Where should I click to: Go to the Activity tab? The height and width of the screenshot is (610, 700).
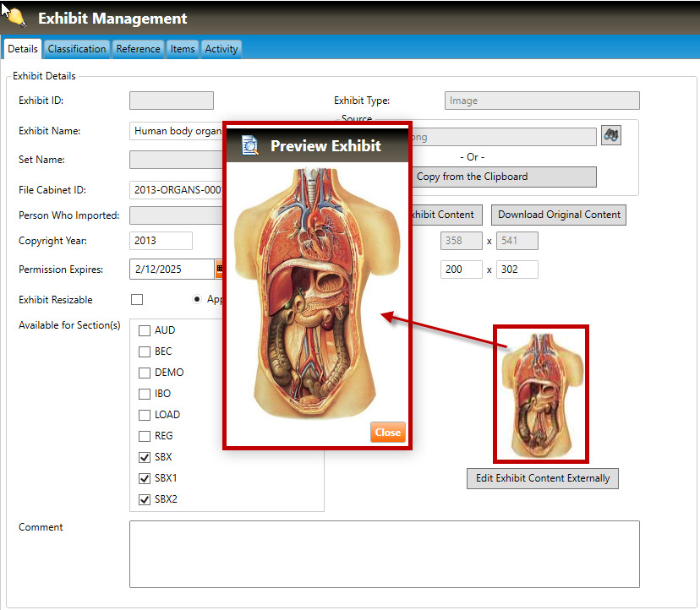221,49
